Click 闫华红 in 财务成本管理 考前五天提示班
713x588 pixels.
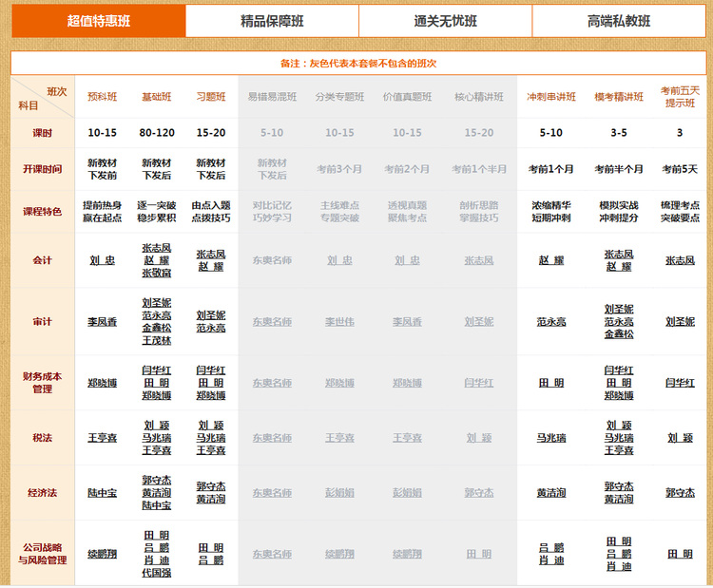(680, 383)
